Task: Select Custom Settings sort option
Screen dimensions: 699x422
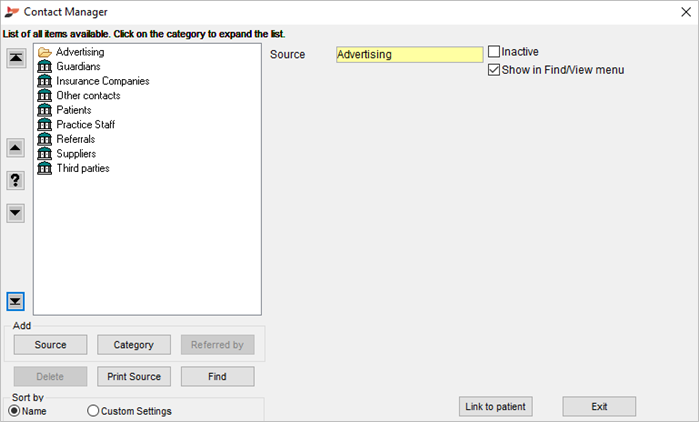Action: coord(93,410)
